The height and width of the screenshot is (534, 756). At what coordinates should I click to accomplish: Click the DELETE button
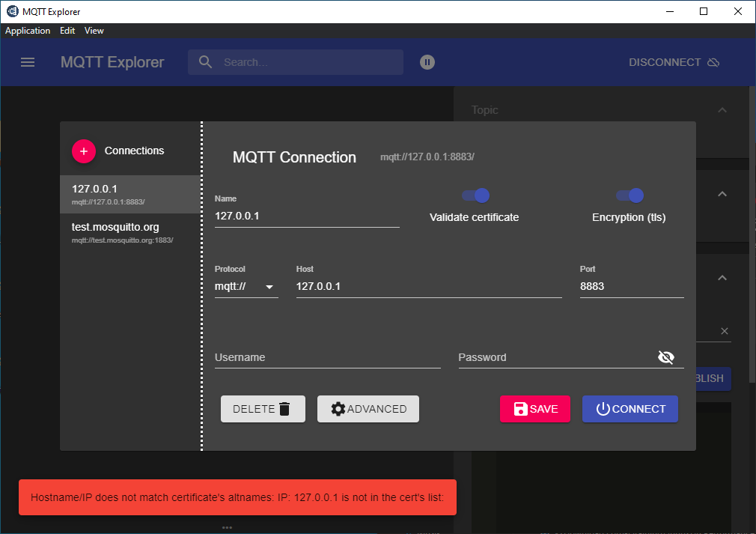[263, 409]
